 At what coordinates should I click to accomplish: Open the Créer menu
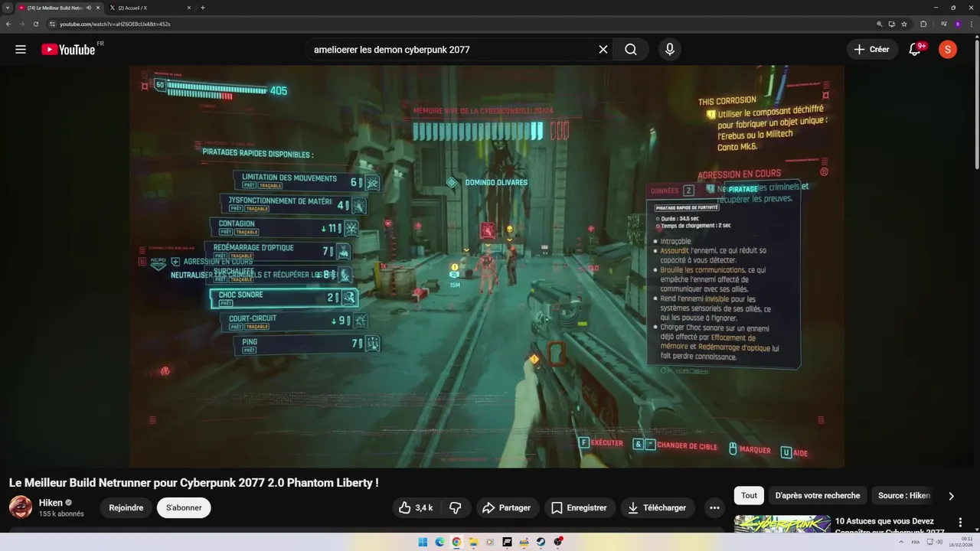pos(872,50)
